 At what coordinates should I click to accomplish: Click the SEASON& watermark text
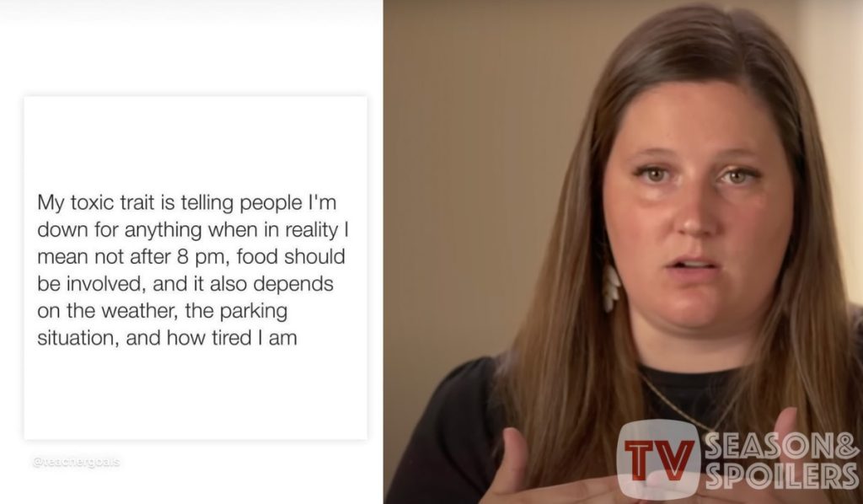point(781,446)
